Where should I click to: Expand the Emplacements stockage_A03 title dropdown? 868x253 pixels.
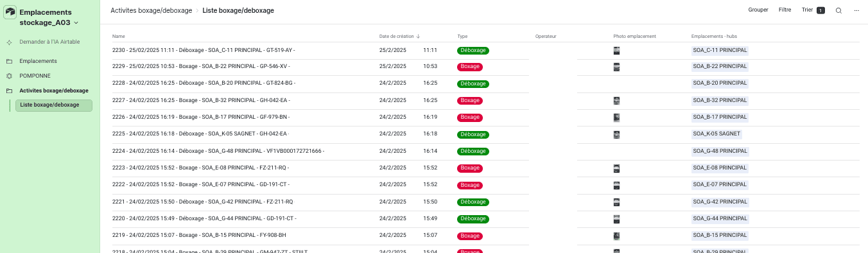(x=76, y=23)
